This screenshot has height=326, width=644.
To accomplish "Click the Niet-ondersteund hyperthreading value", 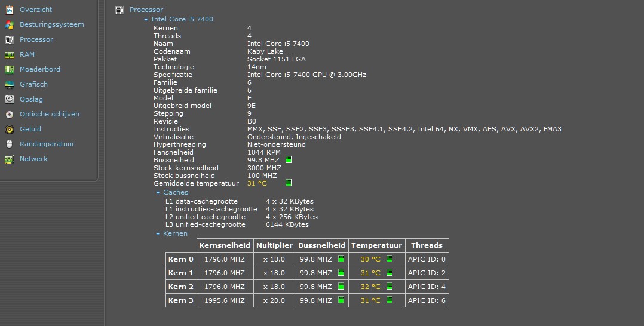I will [x=277, y=145].
